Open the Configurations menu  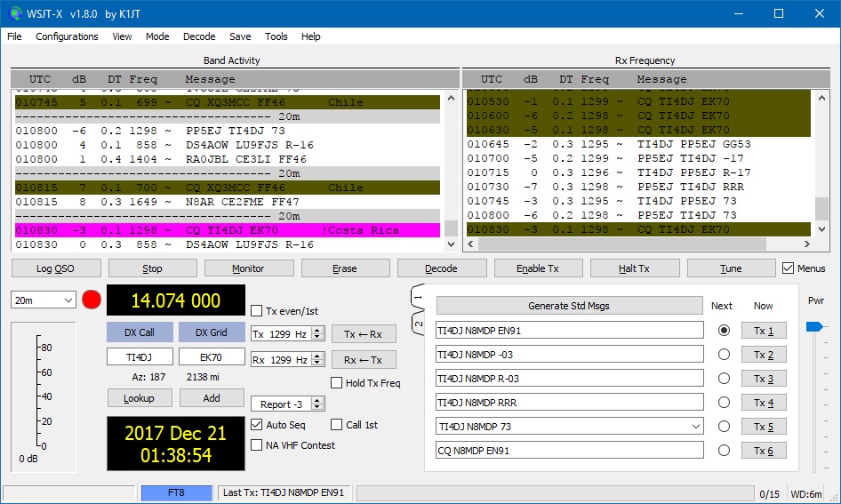point(67,36)
